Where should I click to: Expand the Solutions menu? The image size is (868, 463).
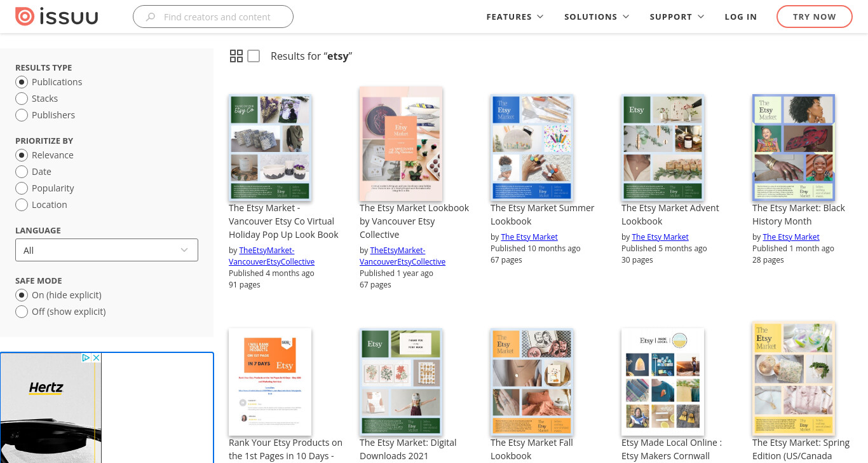[597, 17]
